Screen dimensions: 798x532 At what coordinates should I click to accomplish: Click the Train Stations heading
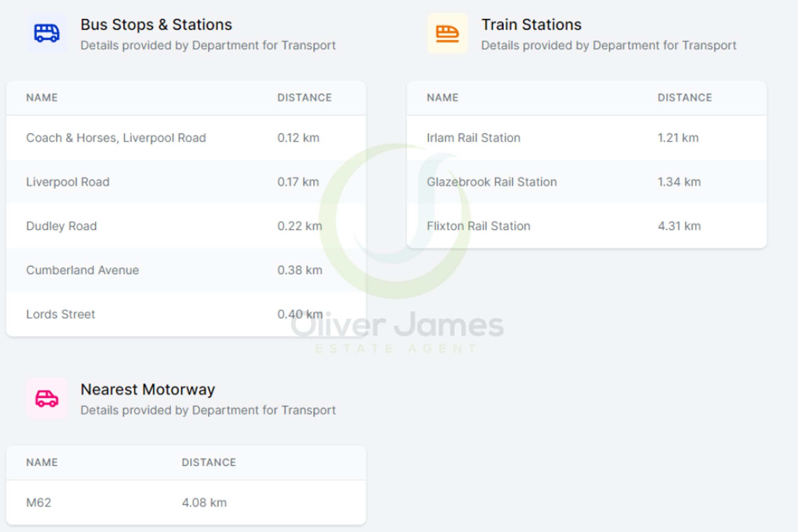click(x=531, y=25)
